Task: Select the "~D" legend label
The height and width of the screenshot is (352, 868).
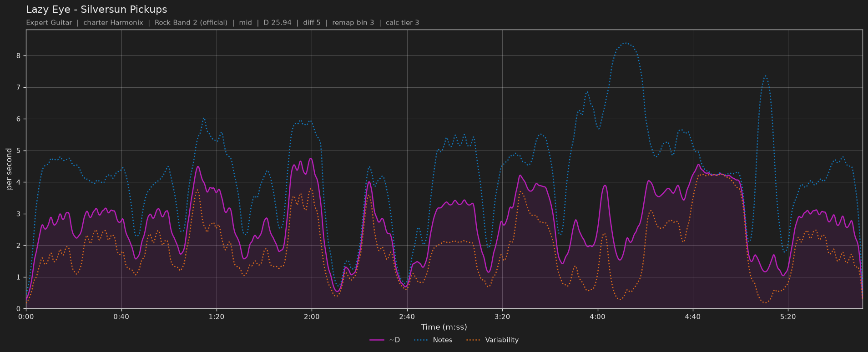Action: pos(394,340)
